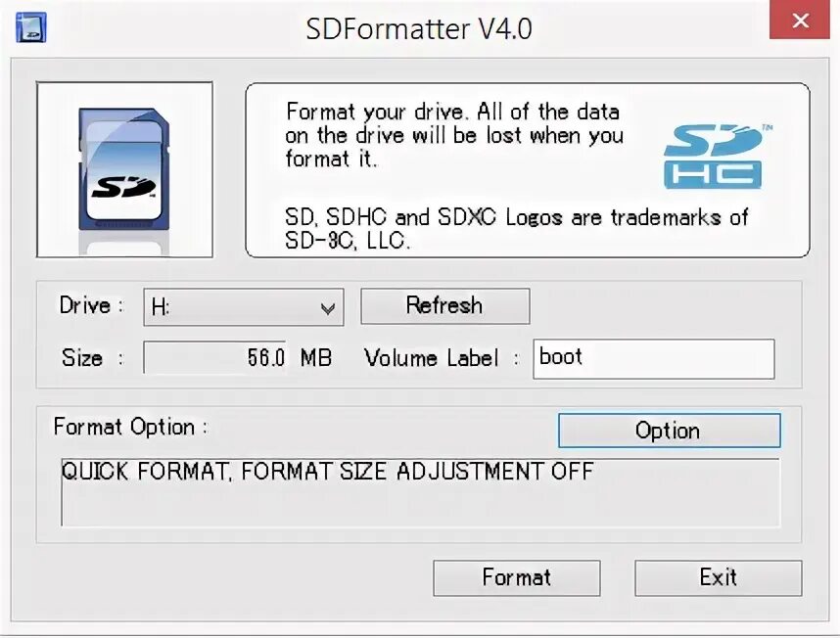Click the Refresh button
Screen dimensions: 840x638
pos(445,306)
